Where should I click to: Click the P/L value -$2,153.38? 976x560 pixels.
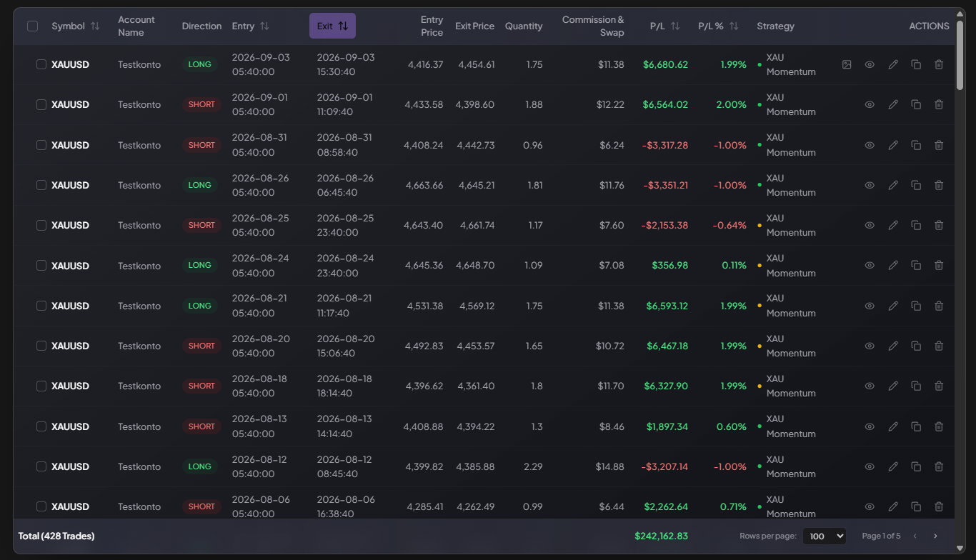[664, 225]
